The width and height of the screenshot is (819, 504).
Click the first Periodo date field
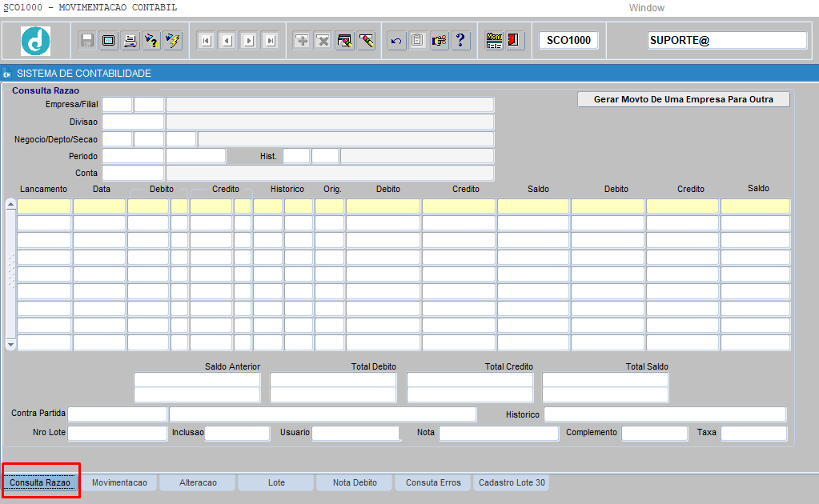(133, 156)
